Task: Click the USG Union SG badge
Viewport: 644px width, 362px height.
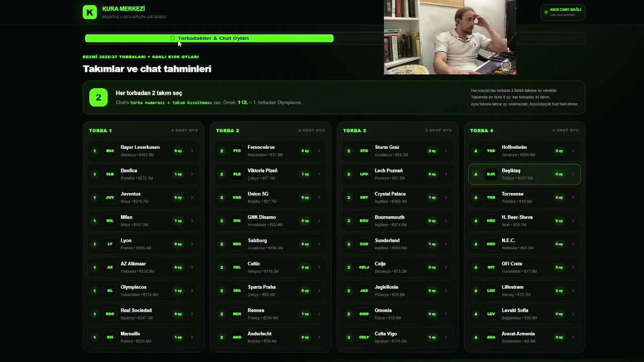Action: tap(237, 198)
